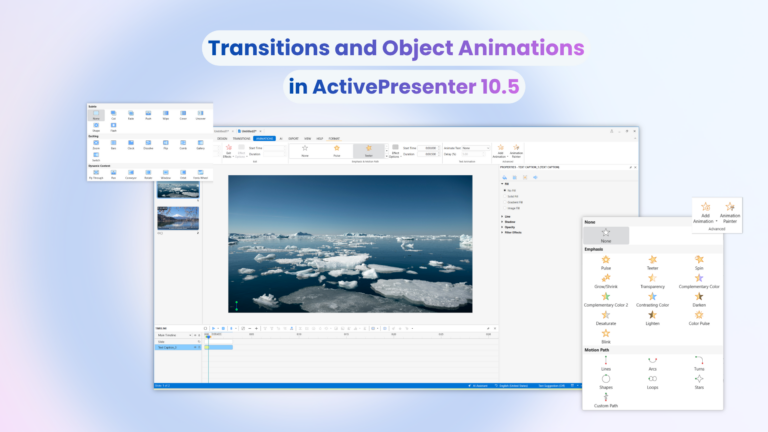Click Add Animation in the ribbon's Advanced group
Image resolution: width=768 pixels, height=432 pixels.
click(x=500, y=151)
